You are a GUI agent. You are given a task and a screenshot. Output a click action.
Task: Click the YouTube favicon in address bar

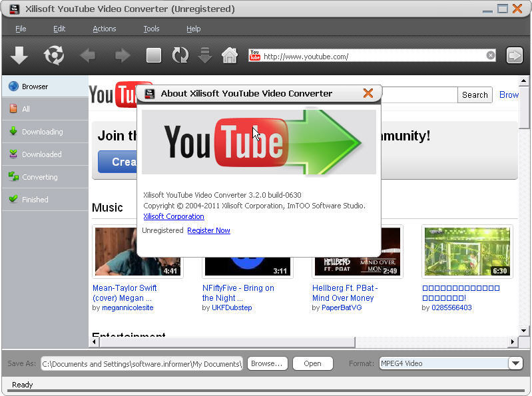(255, 56)
